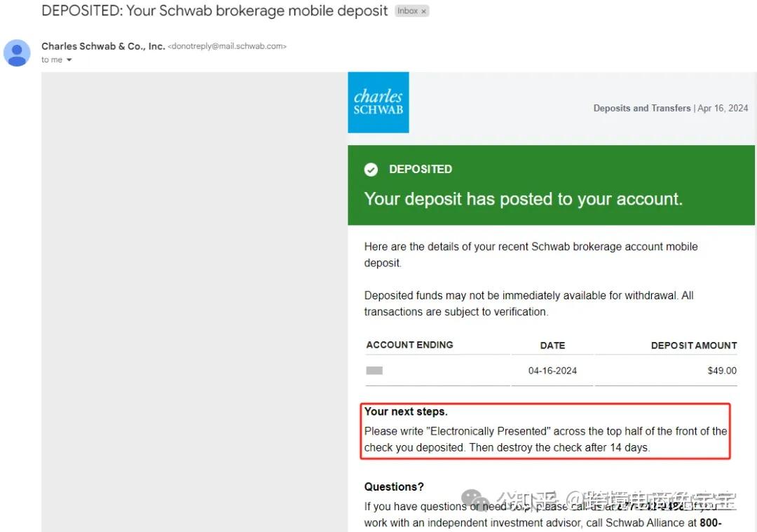Image resolution: width=757 pixels, height=532 pixels.
Task: Click the "Questions?" heading
Action: click(x=394, y=487)
